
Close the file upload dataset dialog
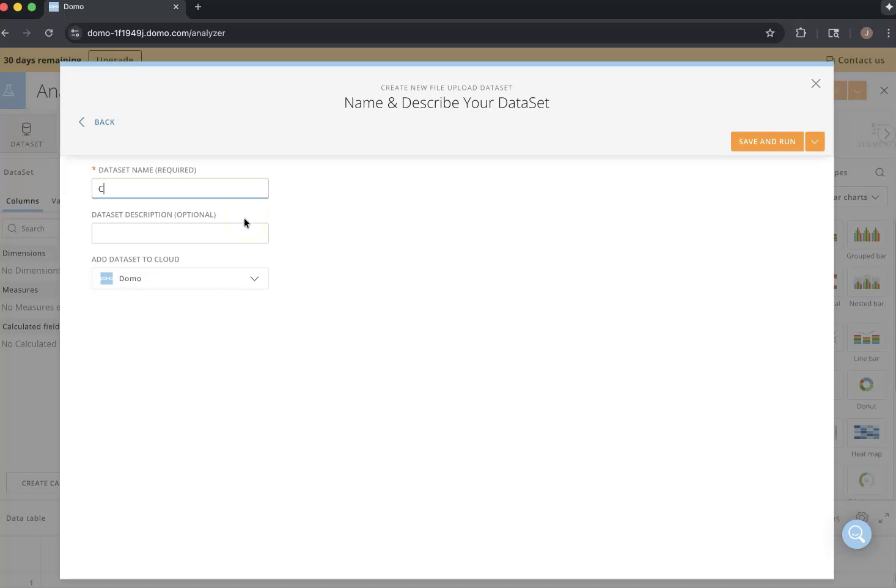(x=815, y=84)
